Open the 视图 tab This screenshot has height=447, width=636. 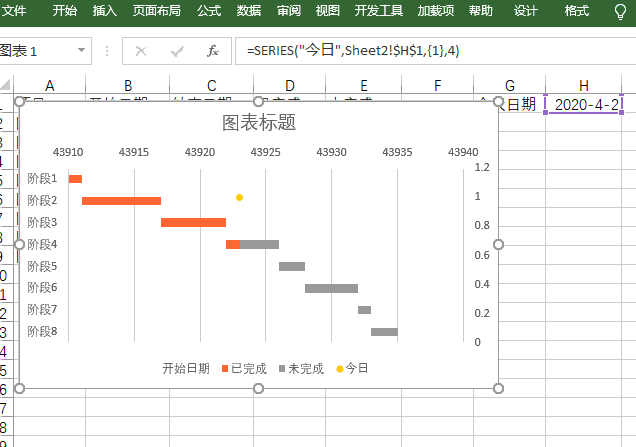click(x=328, y=11)
